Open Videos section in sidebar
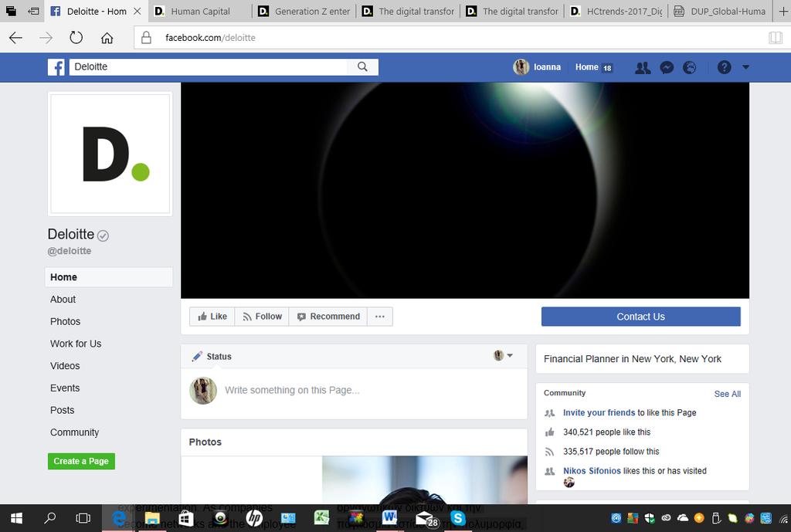791x532 pixels. coord(65,365)
